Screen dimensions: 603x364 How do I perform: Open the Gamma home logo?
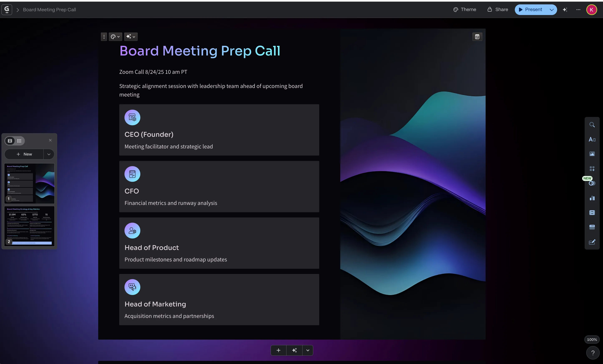tap(7, 10)
